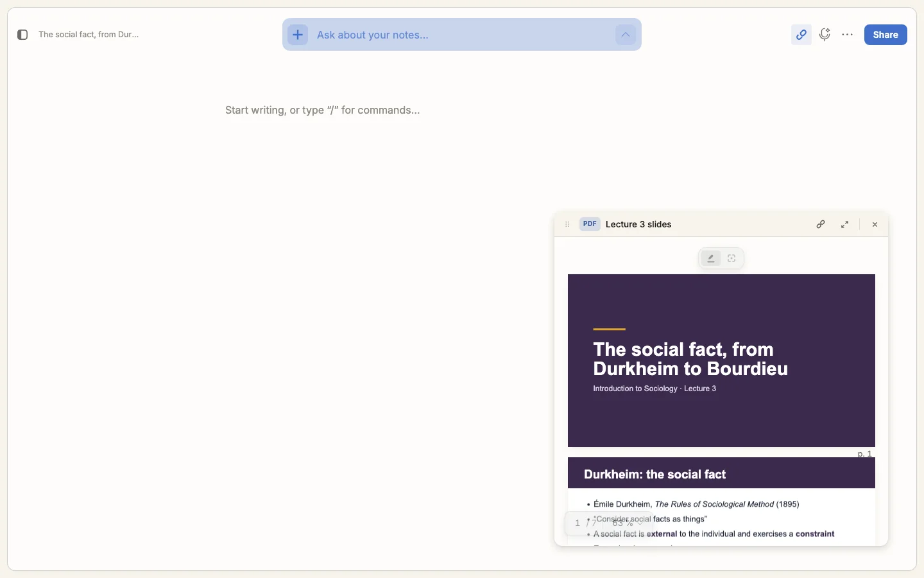Click the 'Introduction to Sociology · Lecture 3' subtitle
Screen dimensions: 924x578
pos(654,389)
